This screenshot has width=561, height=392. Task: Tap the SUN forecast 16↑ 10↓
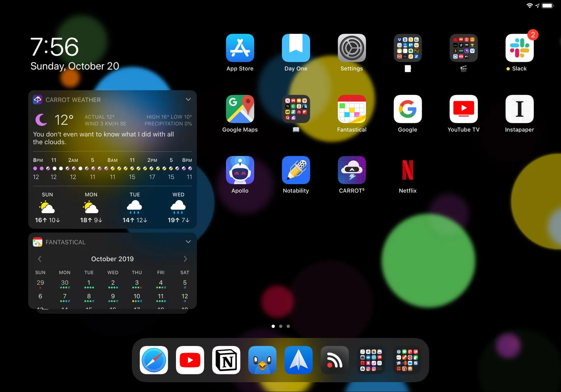coord(47,207)
